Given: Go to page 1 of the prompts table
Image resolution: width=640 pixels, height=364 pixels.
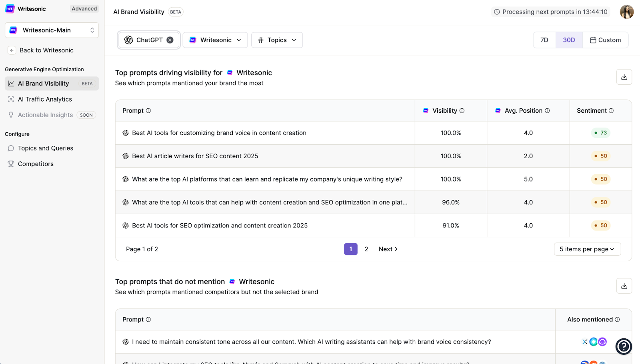Looking at the screenshot, I should (x=351, y=249).
